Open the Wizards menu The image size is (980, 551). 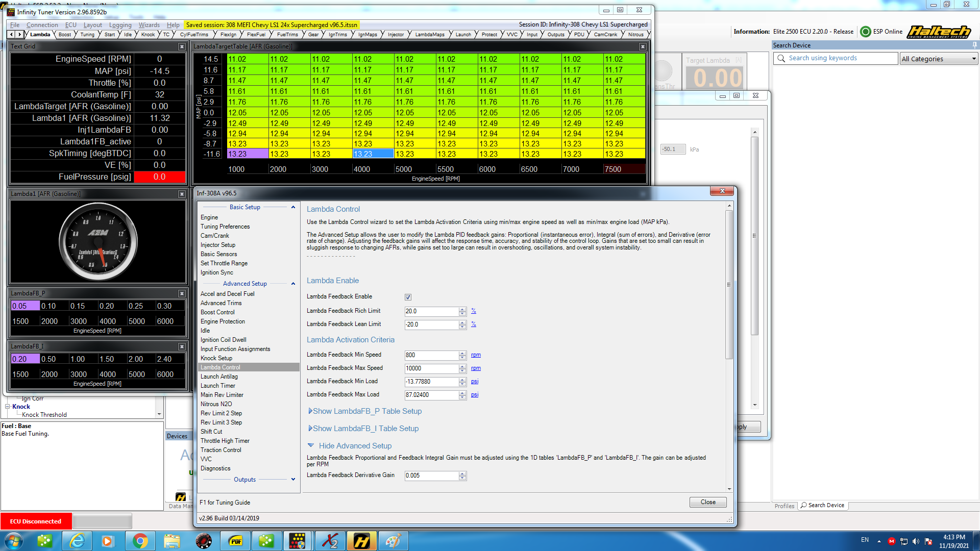[x=149, y=25]
